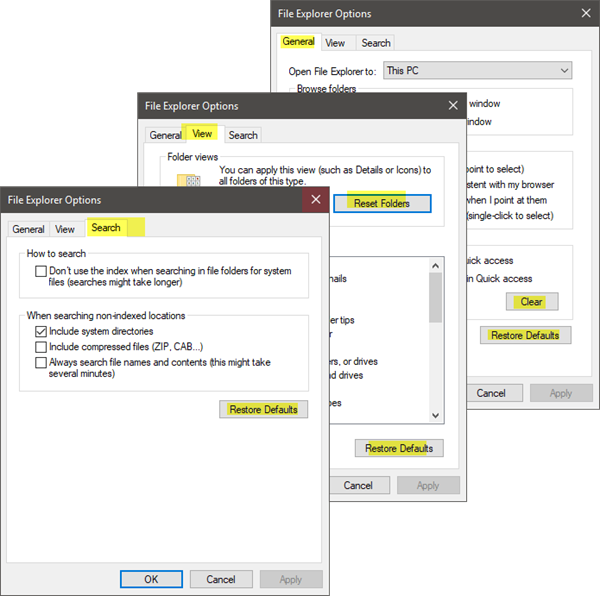Switch to View tab in Search dialog

[65, 230]
